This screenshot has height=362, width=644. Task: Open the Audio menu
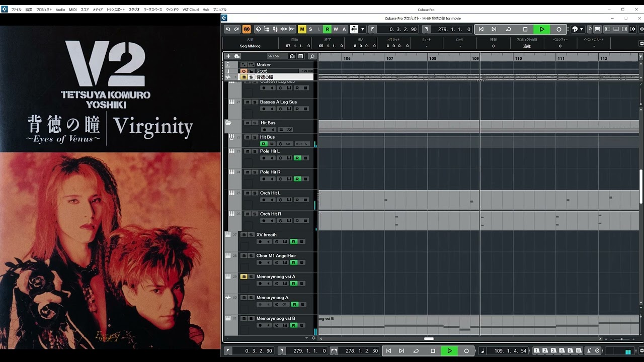coord(60,10)
